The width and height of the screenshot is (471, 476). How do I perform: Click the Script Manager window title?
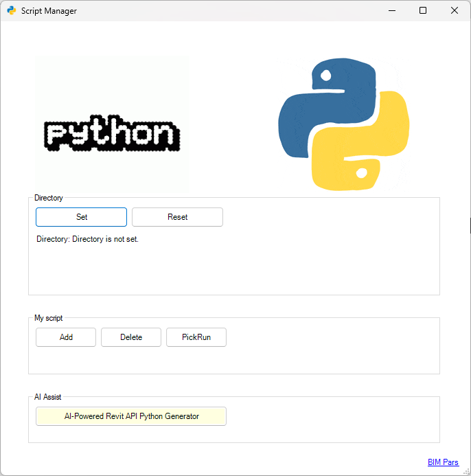(49, 11)
